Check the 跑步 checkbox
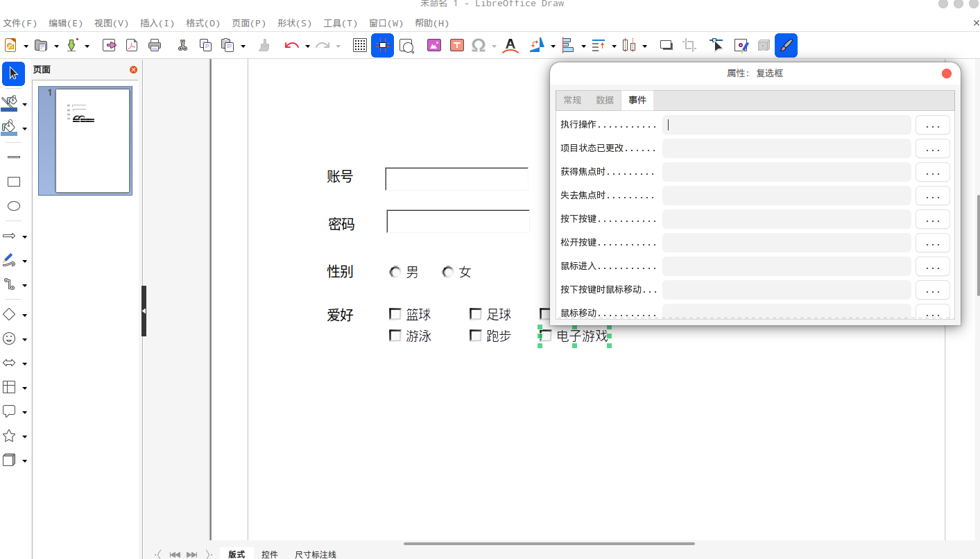Screen dimensions: 980x559 coord(475,336)
